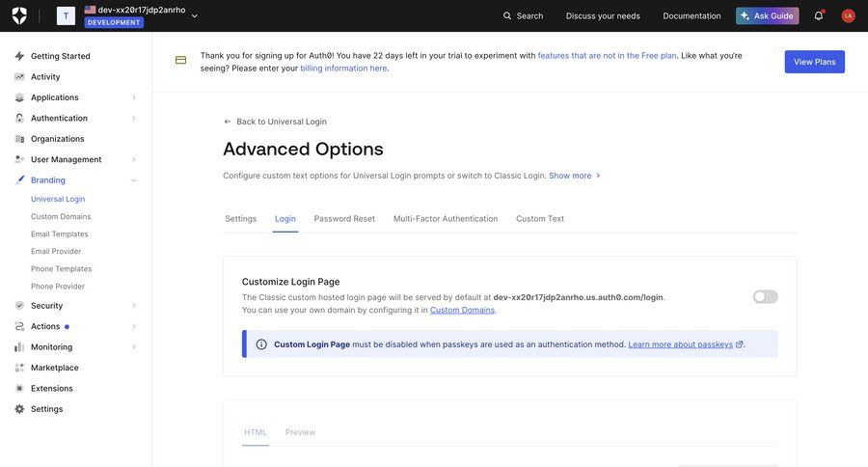
Task: Select the Preview editor tab
Action: coord(300,432)
